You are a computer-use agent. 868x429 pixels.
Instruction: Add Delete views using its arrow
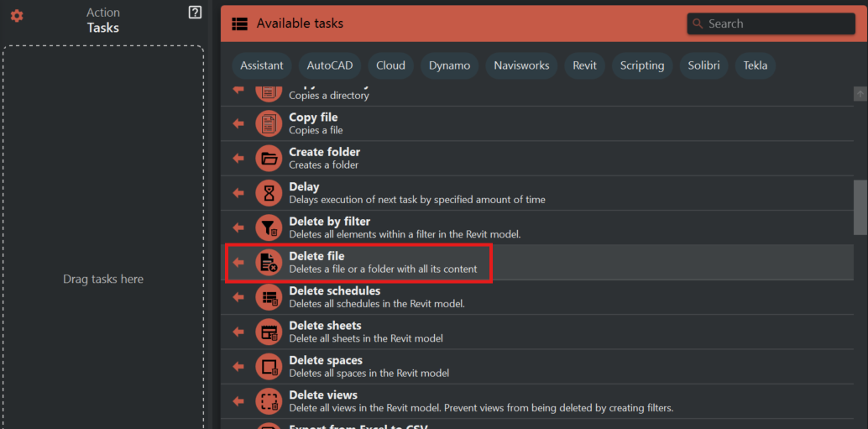238,401
